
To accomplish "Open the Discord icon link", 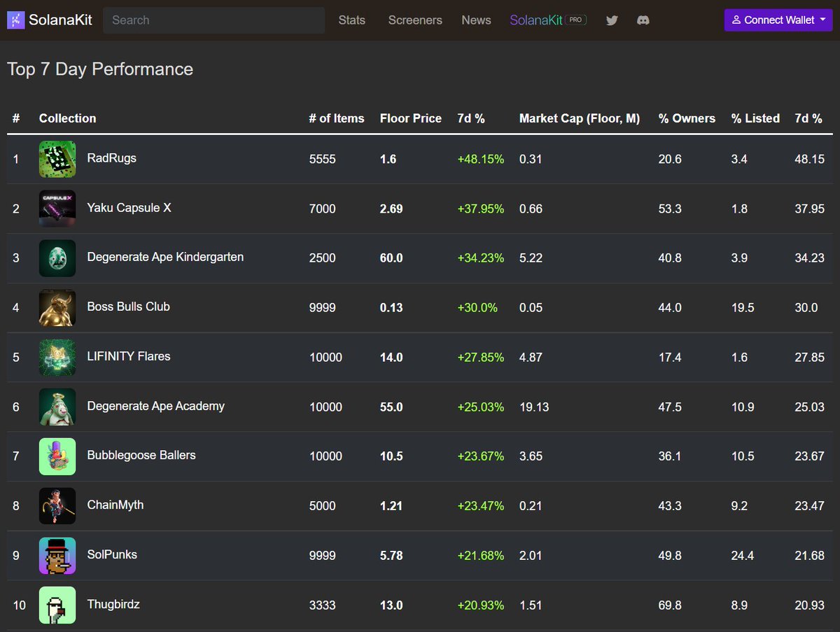I will (643, 20).
